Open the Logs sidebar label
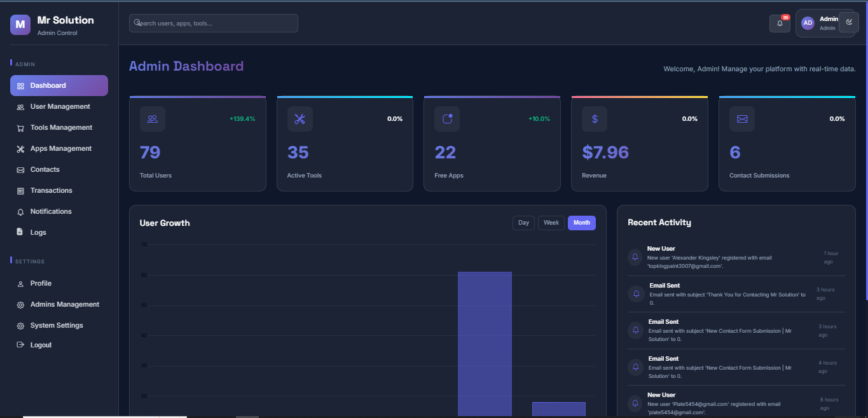This screenshot has width=868, height=418. pos(38,232)
